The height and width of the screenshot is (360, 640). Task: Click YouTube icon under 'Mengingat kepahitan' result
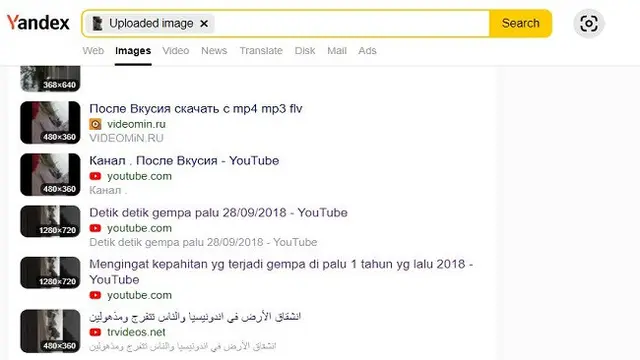pos(95,295)
